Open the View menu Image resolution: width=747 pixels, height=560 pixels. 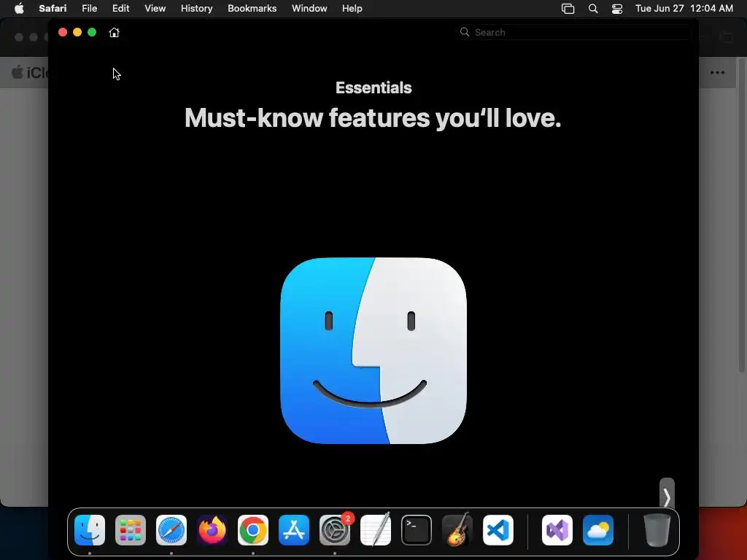pos(155,9)
